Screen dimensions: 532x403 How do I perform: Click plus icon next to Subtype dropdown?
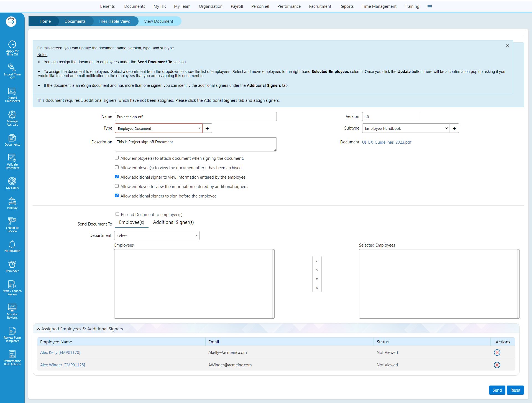click(x=454, y=128)
